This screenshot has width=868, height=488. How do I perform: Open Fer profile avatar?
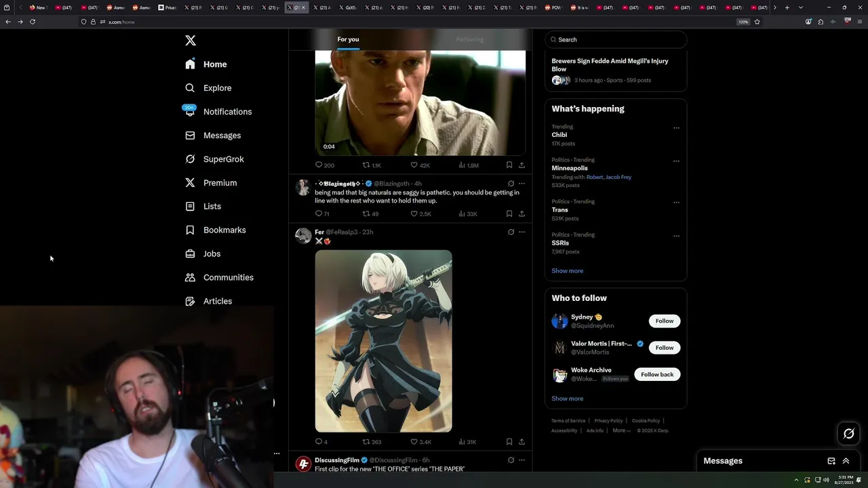[x=303, y=236]
